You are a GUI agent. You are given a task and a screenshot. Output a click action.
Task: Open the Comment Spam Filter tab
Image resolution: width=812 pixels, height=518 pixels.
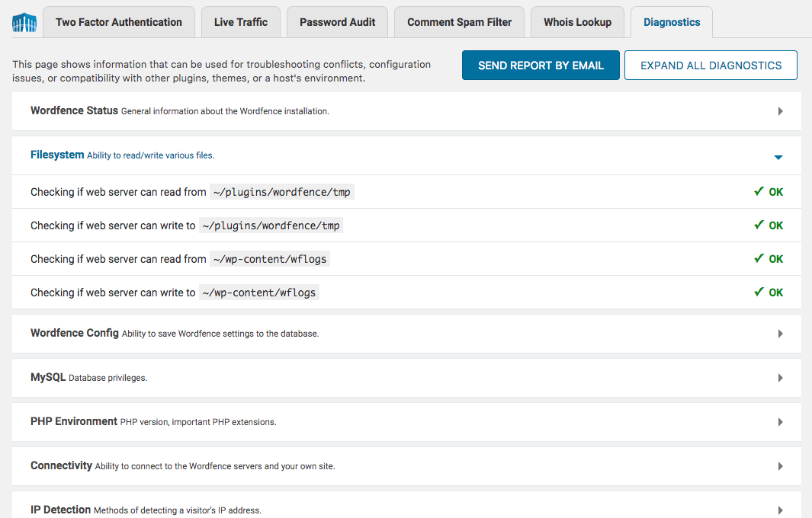(x=458, y=22)
